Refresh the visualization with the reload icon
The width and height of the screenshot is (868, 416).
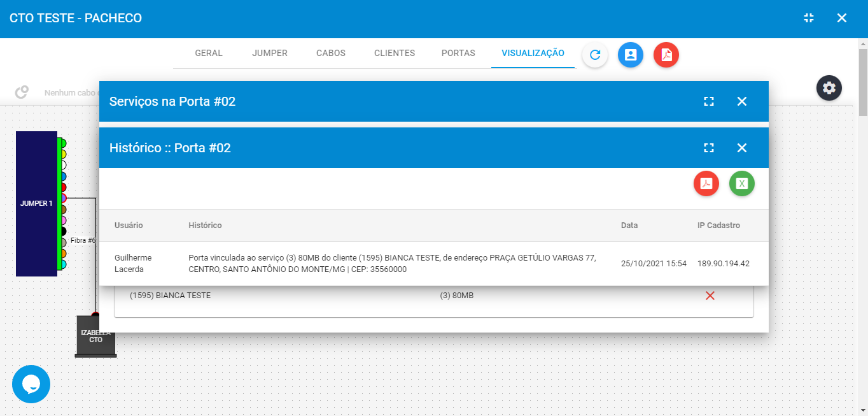coord(595,55)
